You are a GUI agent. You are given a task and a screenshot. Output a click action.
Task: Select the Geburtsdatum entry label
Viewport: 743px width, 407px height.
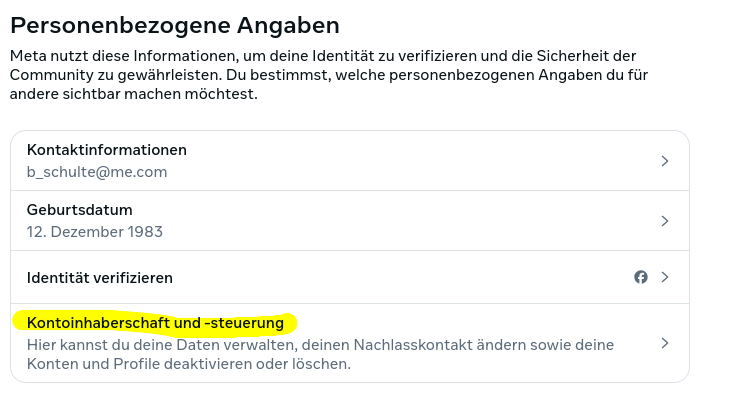point(80,210)
